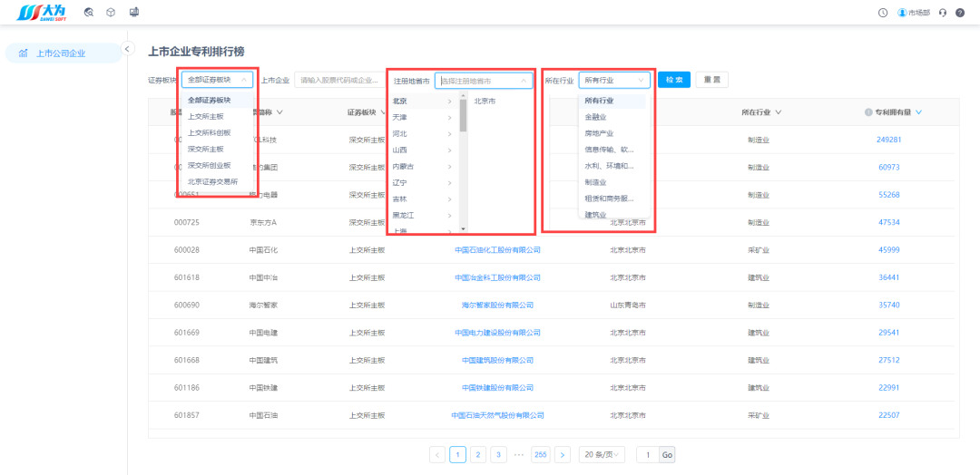The height and width of the screenshot is (475, 980).
Task: Select 北京市 in the city column
Action: (485, 101)
